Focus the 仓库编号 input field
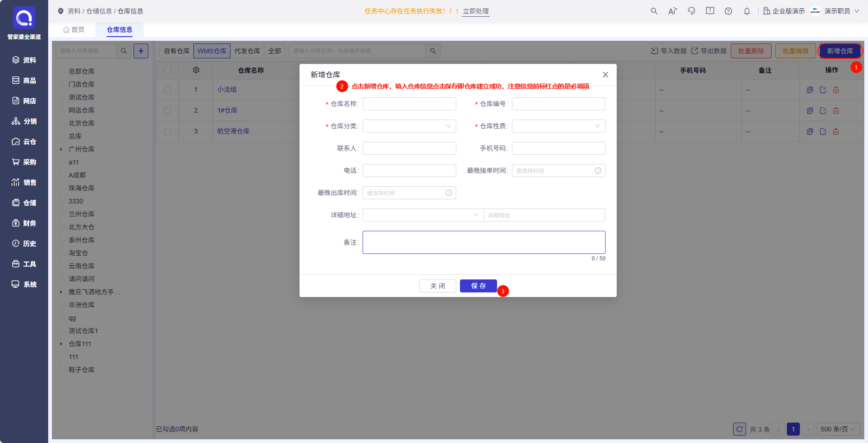 pos(559,104)
